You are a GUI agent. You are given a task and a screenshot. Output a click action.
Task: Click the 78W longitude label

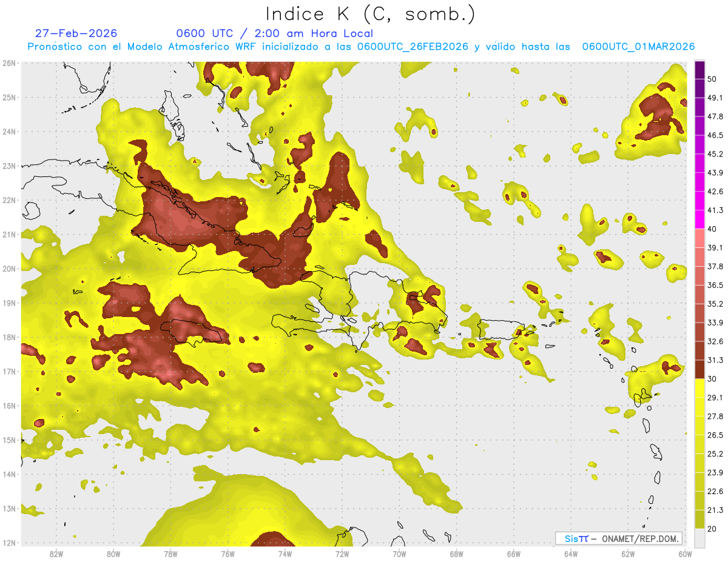[x=170, y=554]
